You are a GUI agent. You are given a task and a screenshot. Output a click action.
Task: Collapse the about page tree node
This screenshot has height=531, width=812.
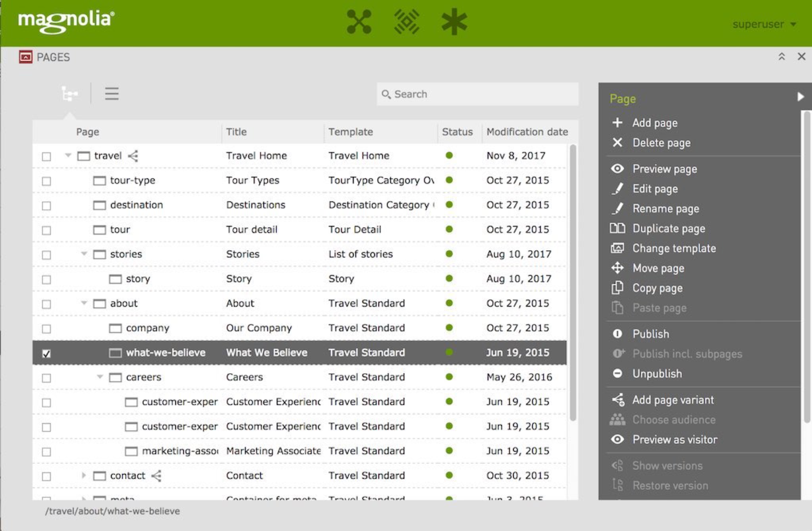(83, 303)
